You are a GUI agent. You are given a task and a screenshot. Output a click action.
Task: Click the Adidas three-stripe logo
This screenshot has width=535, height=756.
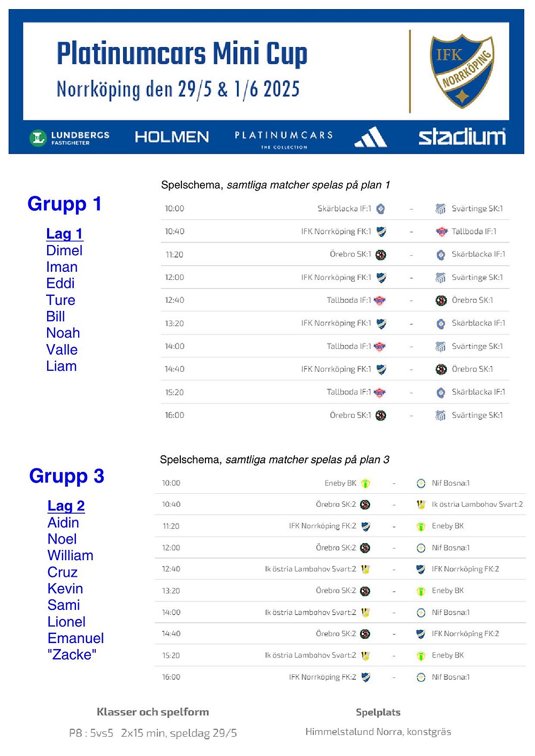[371, 137]
